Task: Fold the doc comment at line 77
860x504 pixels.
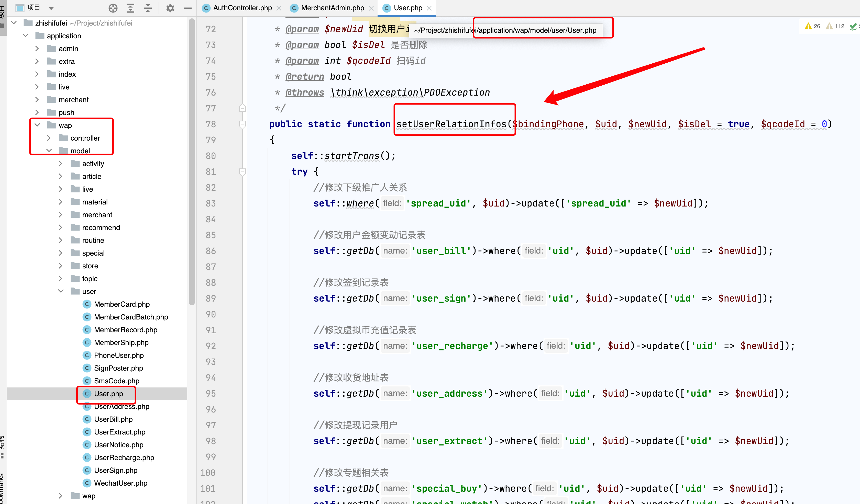Action: coord(242,108)
